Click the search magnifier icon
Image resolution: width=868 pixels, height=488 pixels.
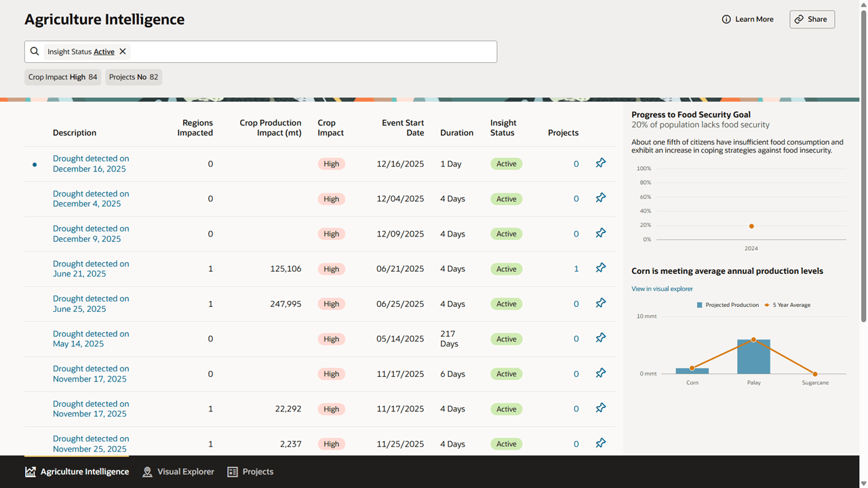pyautogui.click(x=35, y=52)
